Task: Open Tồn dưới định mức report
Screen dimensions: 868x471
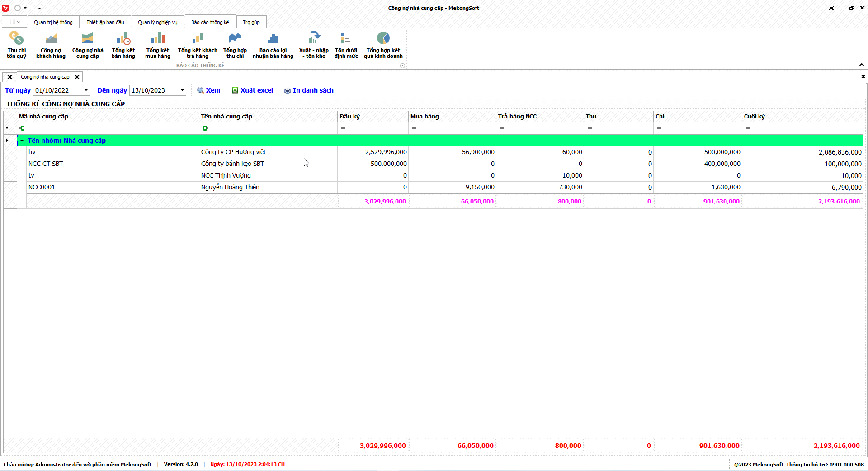Action: (x=346, y=44)
